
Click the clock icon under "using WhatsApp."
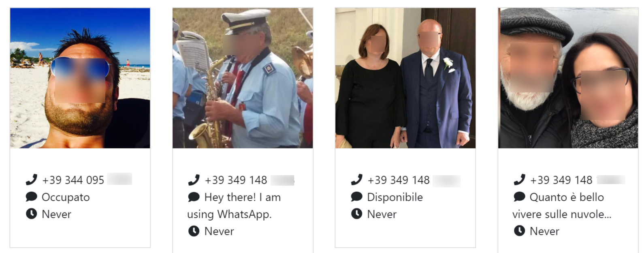tap(194, 231)
